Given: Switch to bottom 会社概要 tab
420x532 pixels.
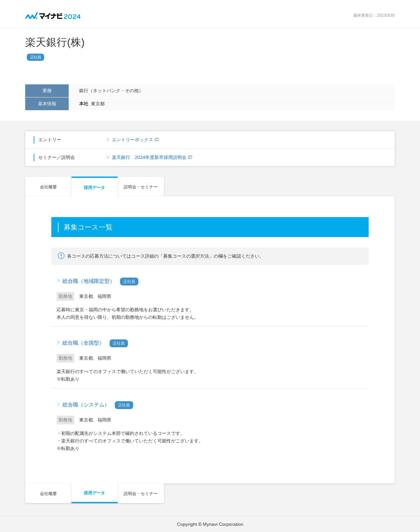Looking at the screenshot, I should 48,493.
